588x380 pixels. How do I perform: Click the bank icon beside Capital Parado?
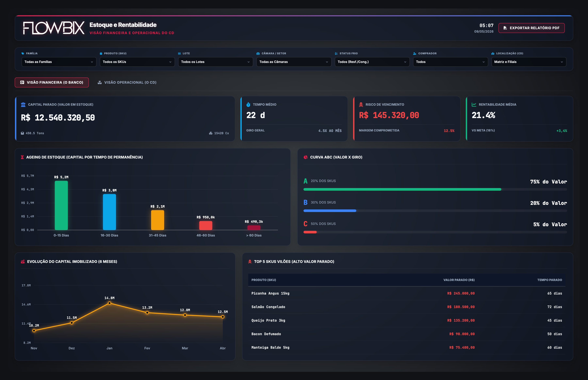coord(23,105)
